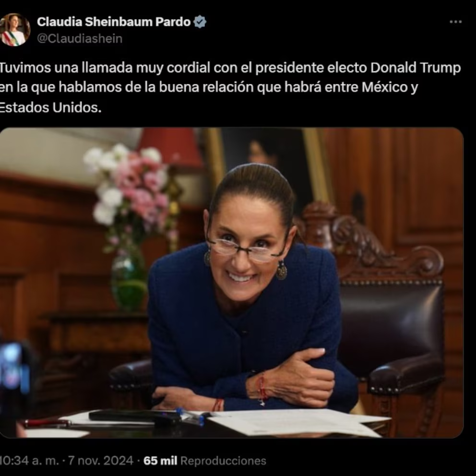Open the @Claudiashein handle link

pyautogui.click(x=80, y=38)
